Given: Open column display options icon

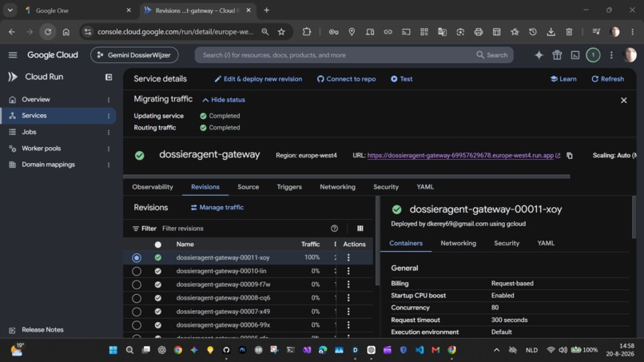Looking at the screenshot, I should click(360, 229).
